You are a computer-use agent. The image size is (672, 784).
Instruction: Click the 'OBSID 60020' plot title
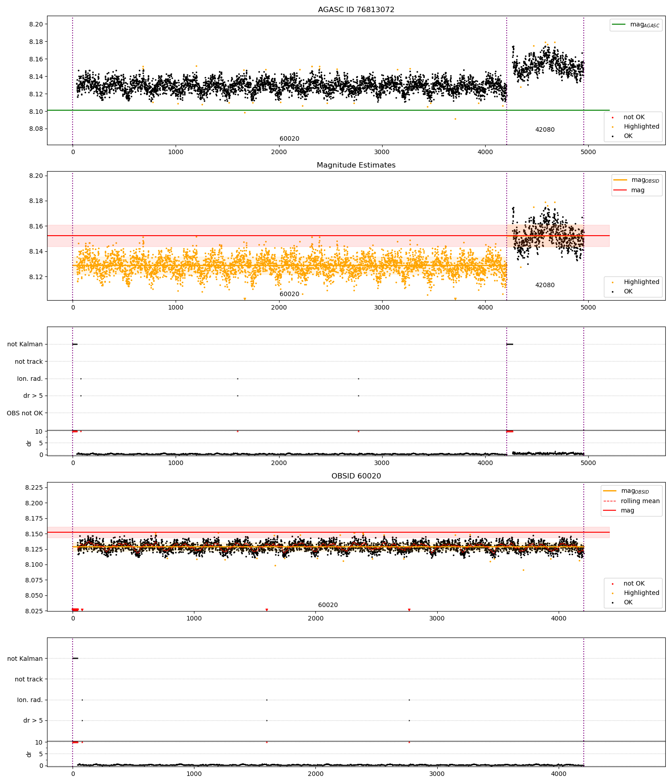[356, 476]
